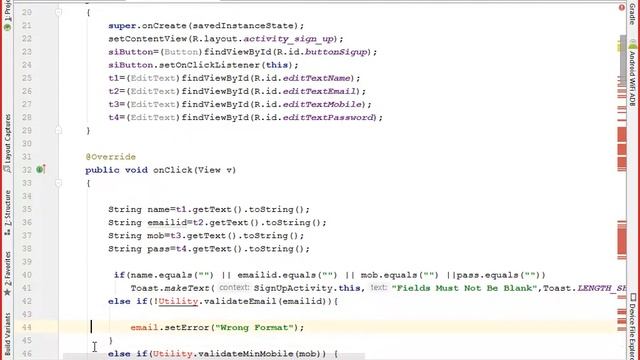Click name.equals in the if condition
Viewport: 640px width, 360px height.
click(x=161, y=275)
